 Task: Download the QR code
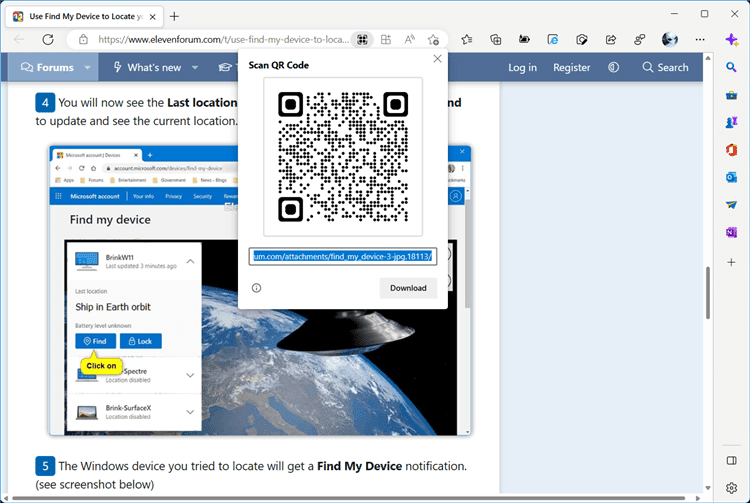tap(408, 288)
